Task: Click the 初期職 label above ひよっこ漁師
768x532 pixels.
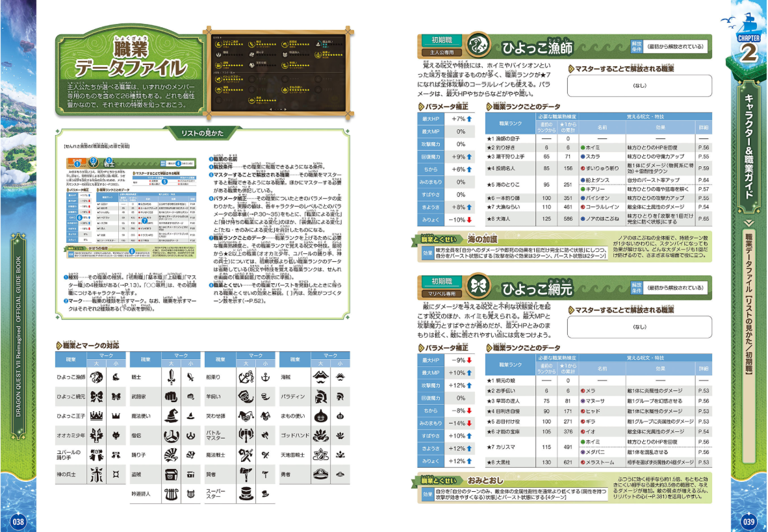Action: (x=442, y=40)
